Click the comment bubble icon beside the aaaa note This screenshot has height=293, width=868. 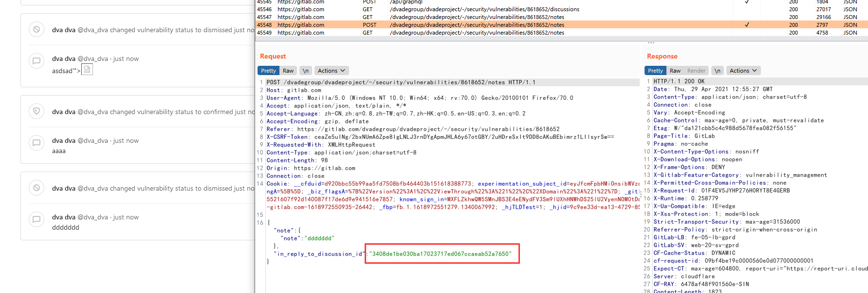tap(36, 143)
